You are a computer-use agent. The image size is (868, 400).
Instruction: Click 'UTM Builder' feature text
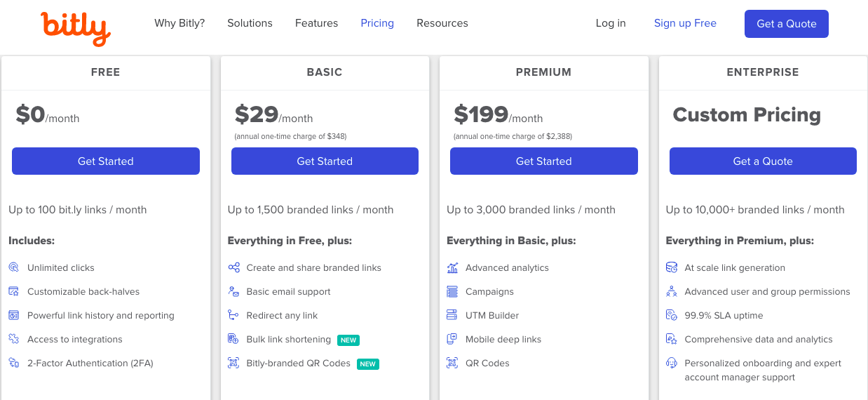click(492, 315)
